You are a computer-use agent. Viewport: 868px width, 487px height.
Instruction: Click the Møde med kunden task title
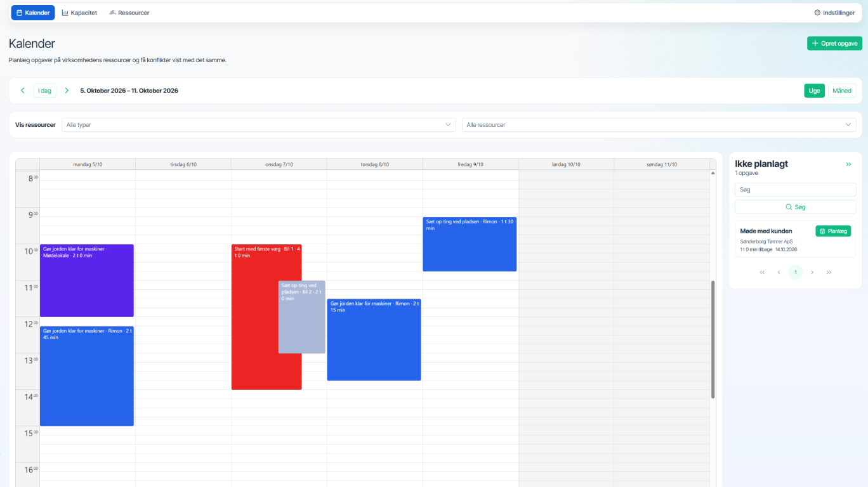tap(766, 231)
